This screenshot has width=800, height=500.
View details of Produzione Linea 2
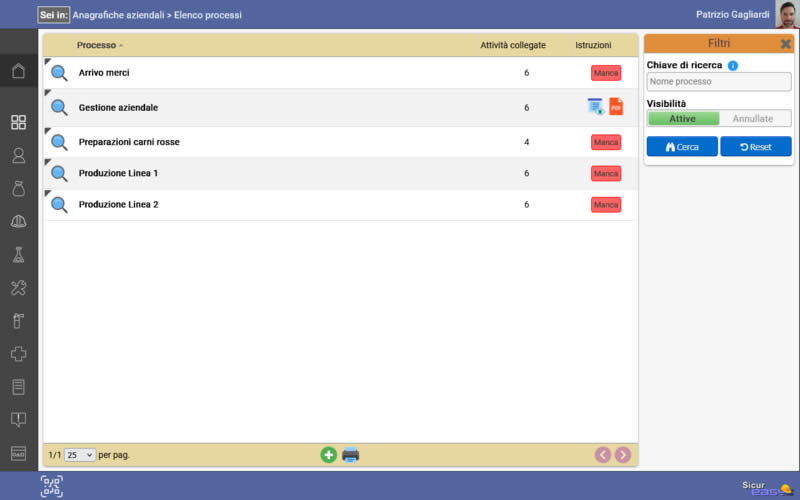[x=59, y=205]
